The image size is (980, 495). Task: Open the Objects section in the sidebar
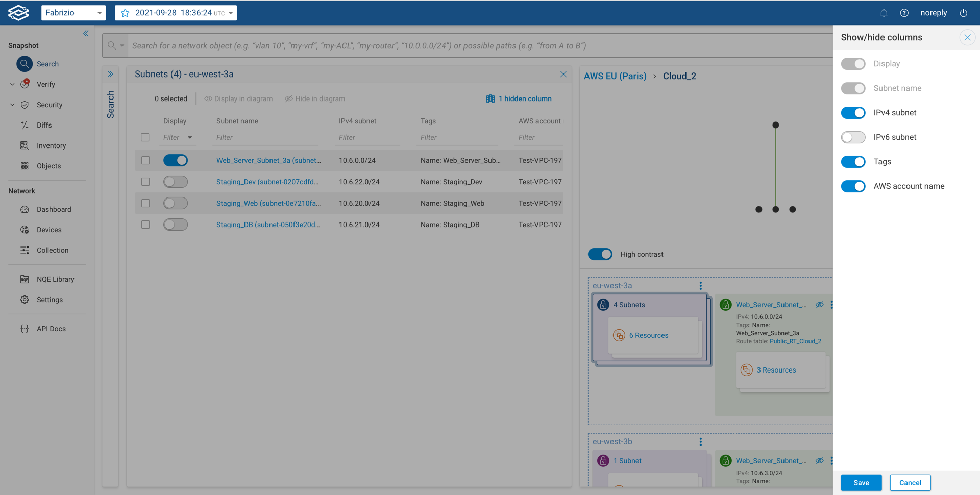(48, 166)
